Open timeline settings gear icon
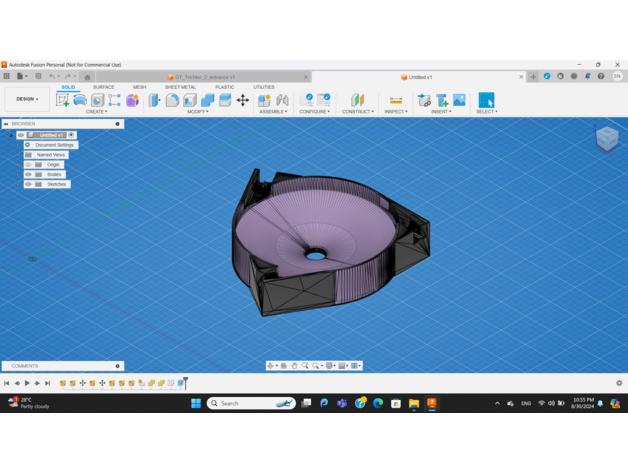Viewport: 628px width, 472px height. click(x=619, y=383)
